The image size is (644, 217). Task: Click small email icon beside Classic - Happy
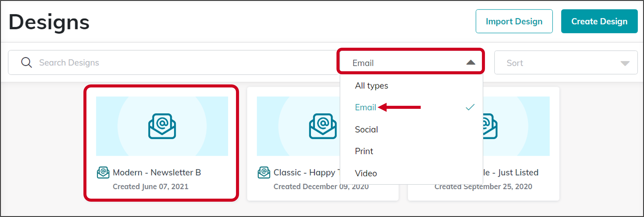point(264,173)
